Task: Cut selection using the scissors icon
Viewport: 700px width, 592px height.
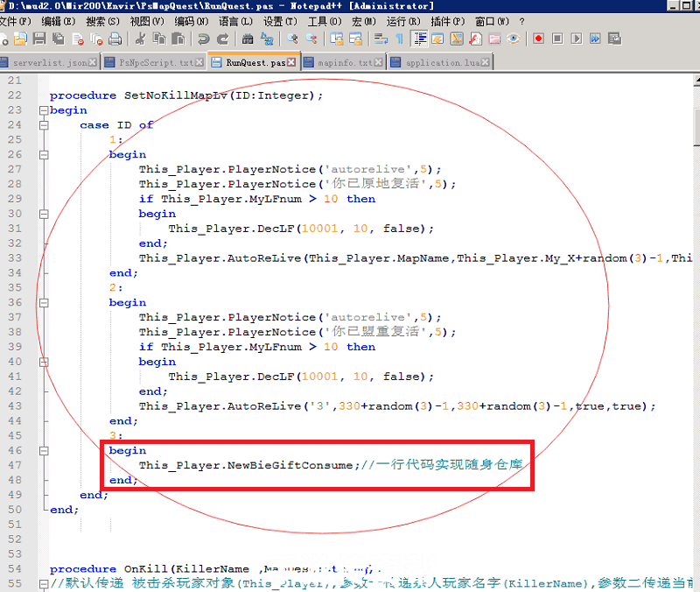Action: [x=140, y=39]
